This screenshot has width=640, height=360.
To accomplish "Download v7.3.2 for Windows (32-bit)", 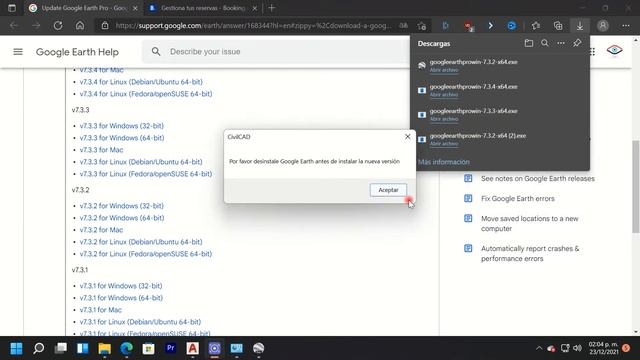I will [122, 206].
